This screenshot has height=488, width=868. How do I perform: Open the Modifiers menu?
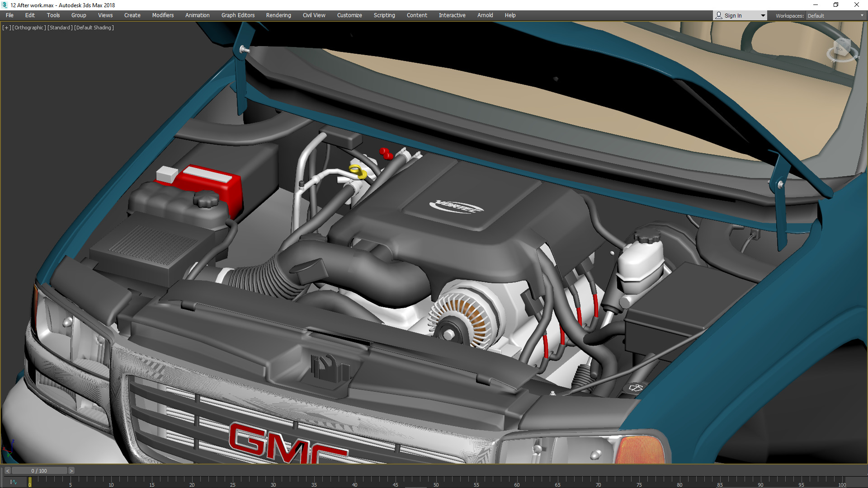tap(163, 15)
